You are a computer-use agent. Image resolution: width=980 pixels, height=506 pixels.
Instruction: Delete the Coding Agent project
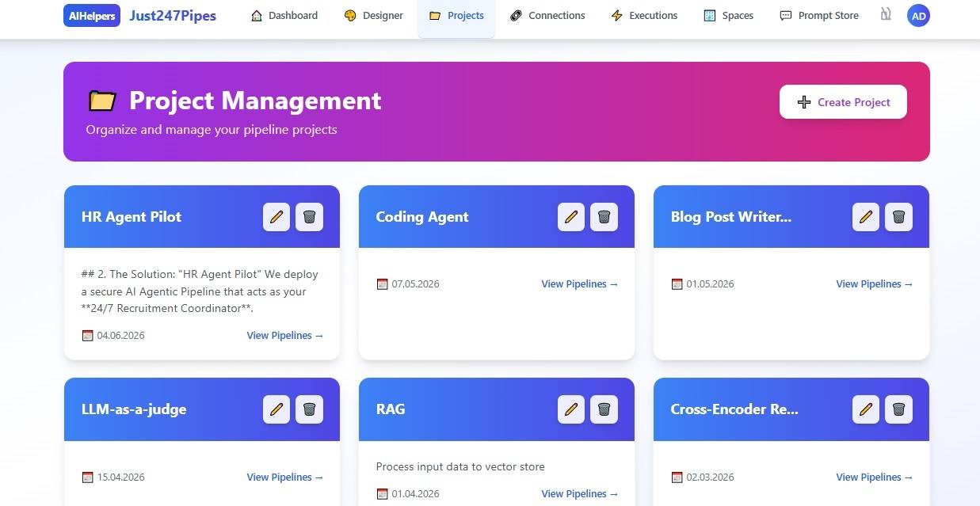604,217
